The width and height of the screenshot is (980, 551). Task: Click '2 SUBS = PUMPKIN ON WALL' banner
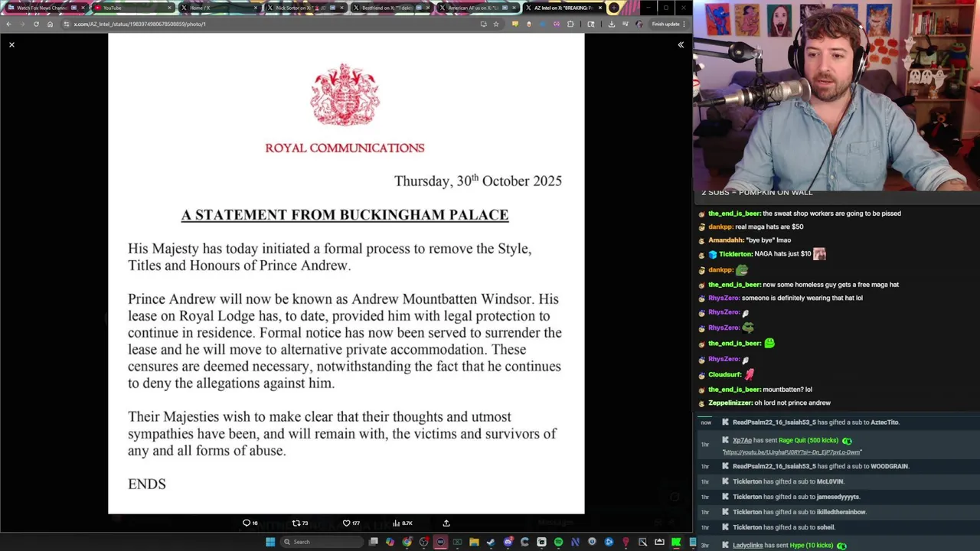[x=757, y=193]
